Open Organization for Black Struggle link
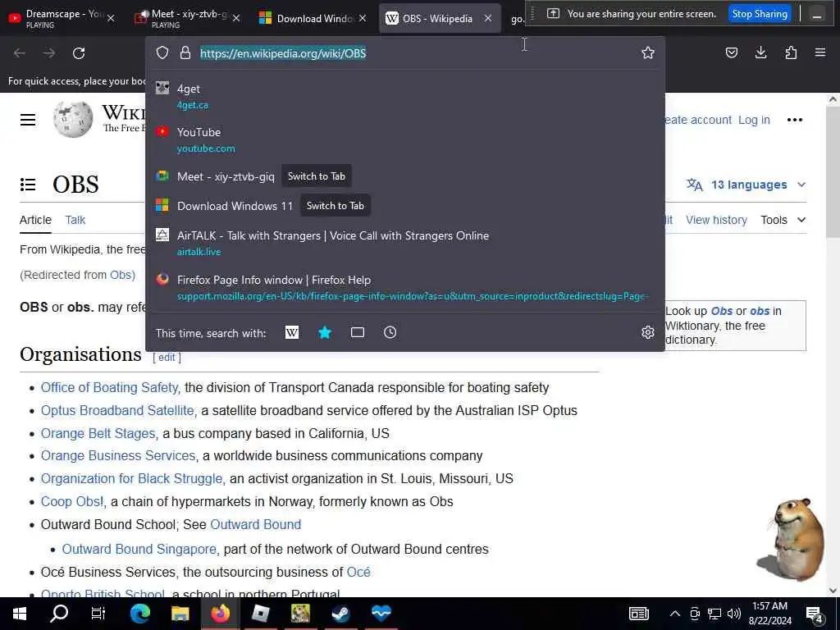The width and height of the screenshot is (840, 630). [x=131, y=478]
